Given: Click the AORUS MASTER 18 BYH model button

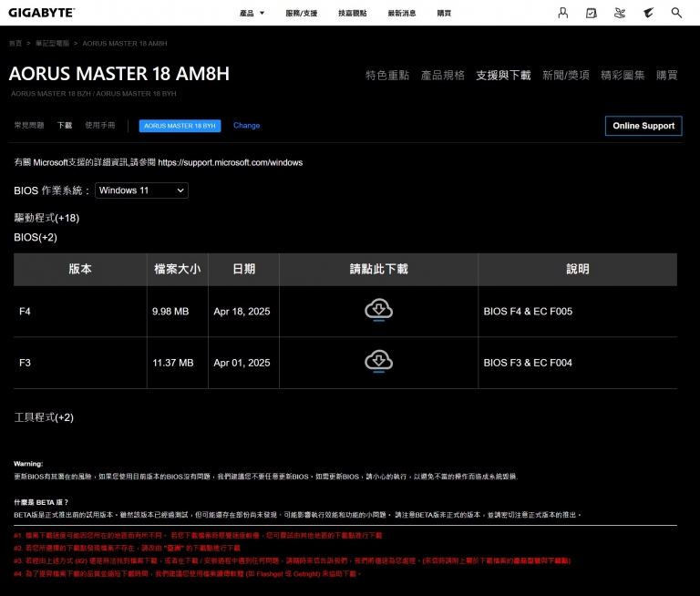Looking at the screenshot, I should click(x=180, y=126).
